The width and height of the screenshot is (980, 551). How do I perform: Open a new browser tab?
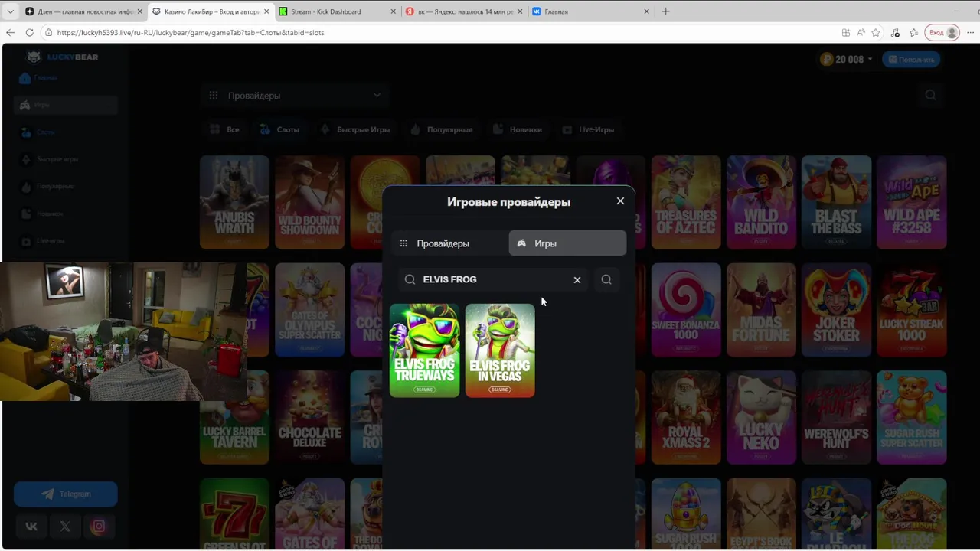pos(665,11)
